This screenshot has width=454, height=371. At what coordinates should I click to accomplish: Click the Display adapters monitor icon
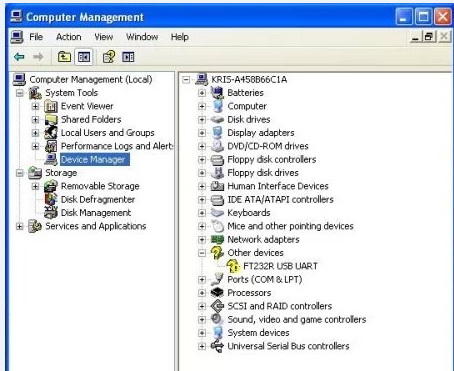click(x=217, y=133)
